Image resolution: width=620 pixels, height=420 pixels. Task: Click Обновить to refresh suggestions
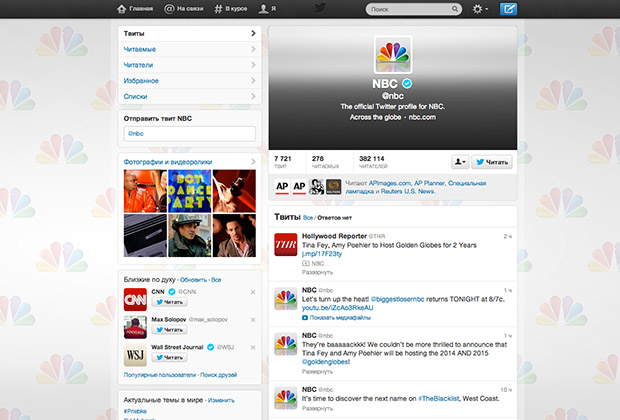pos(193,280)
